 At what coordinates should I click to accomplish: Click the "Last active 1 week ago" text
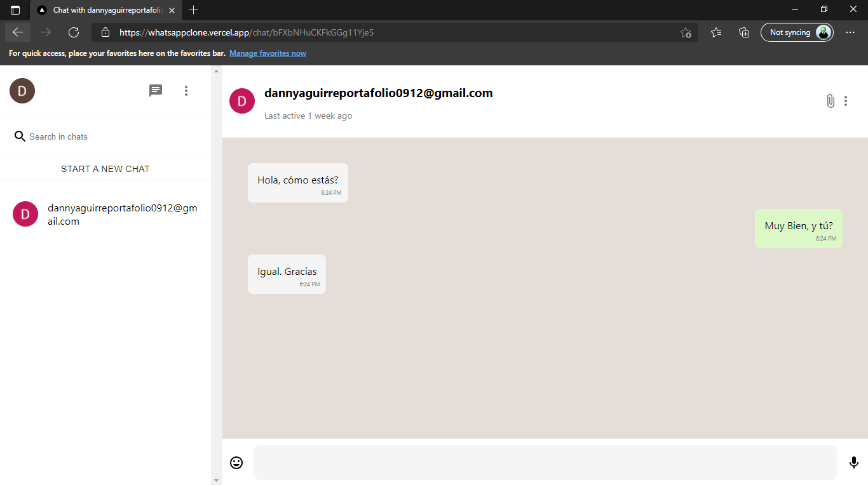tap(308, 116)
